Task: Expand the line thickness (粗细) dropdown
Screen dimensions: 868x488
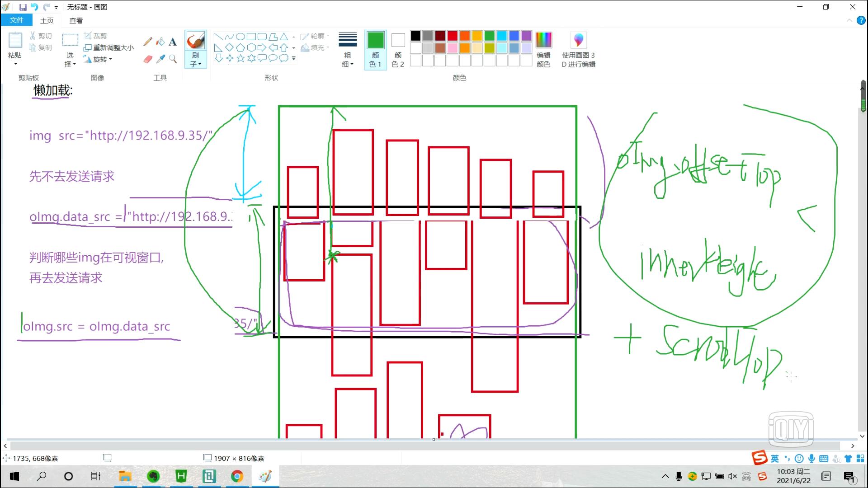Action: point(347,50)
